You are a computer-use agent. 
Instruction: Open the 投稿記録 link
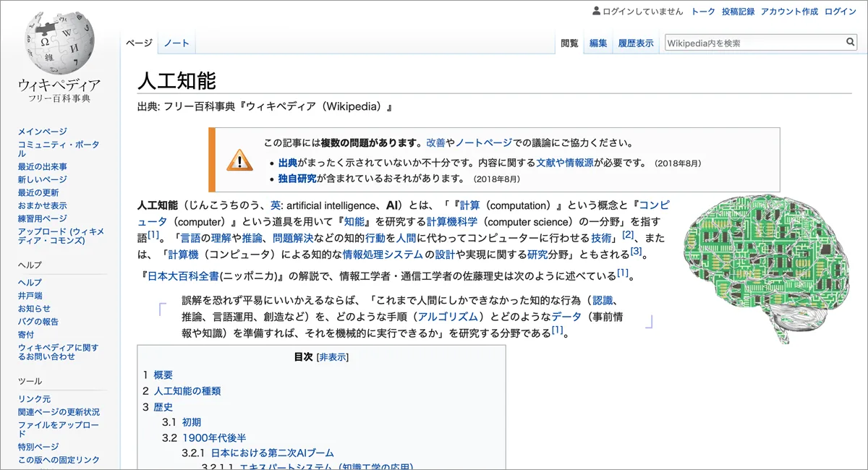[x=738, y=12]
